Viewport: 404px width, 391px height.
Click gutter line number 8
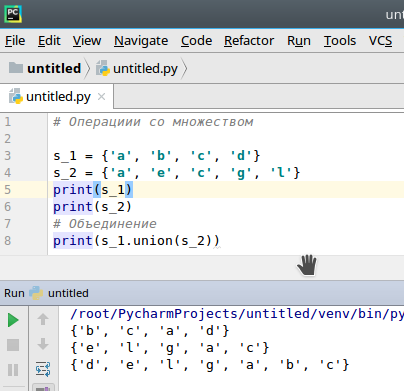click(x=8, y=241)
